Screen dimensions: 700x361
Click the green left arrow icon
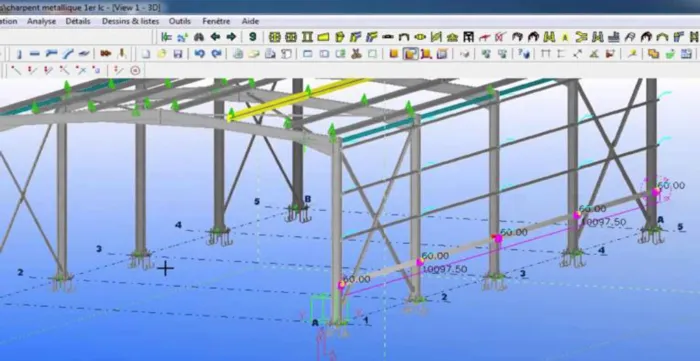click(x=215, y=37)
